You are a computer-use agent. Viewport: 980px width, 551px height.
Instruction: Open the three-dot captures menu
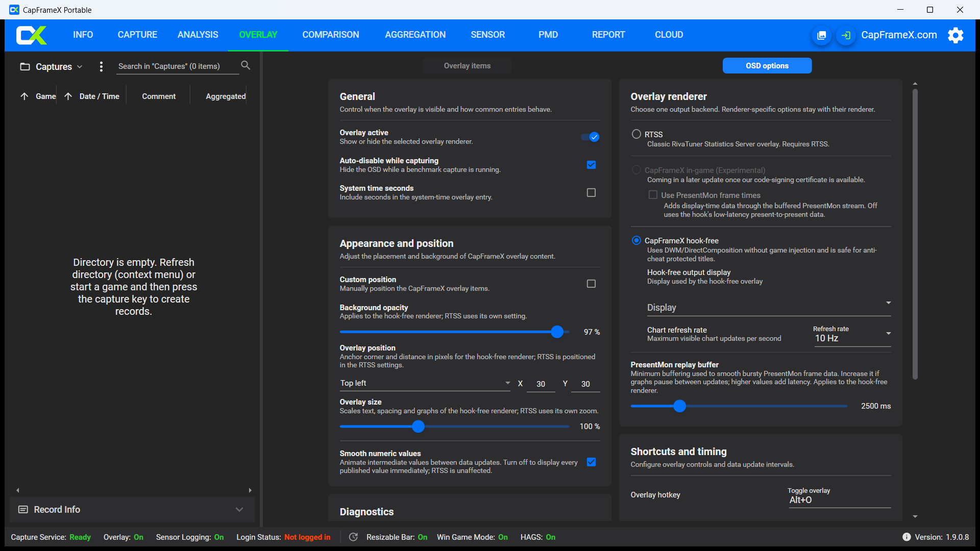coord(101,66)
